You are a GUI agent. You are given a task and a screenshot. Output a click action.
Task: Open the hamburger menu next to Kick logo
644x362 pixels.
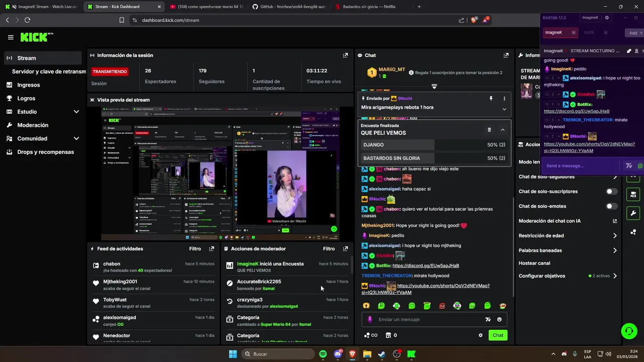point(11,37)
